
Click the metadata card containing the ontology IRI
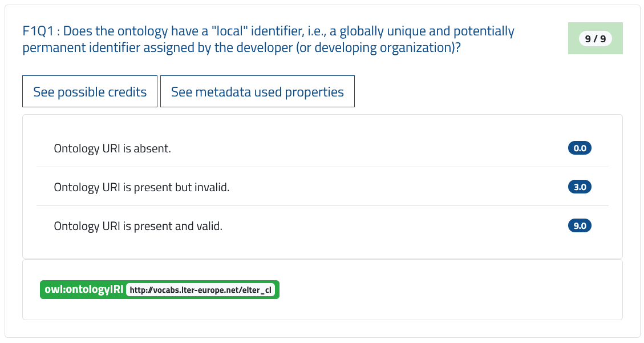point(322,289)
